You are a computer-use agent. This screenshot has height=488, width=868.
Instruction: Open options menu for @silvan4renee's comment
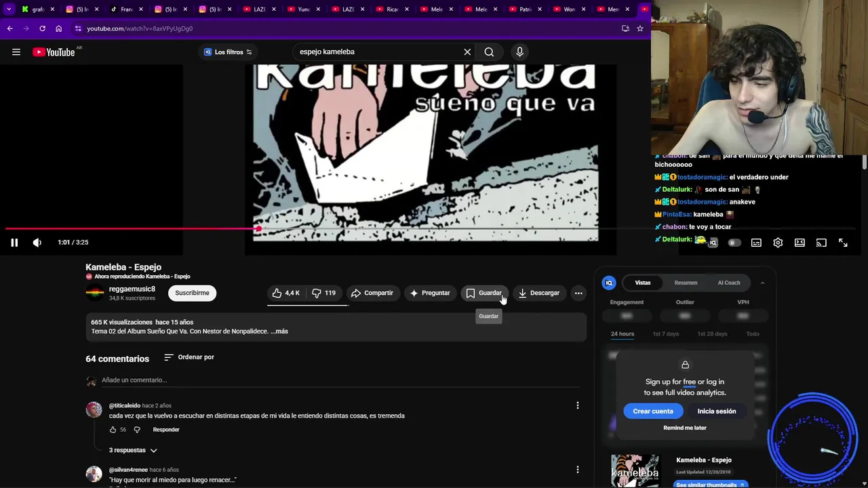(x=578, y=470)
